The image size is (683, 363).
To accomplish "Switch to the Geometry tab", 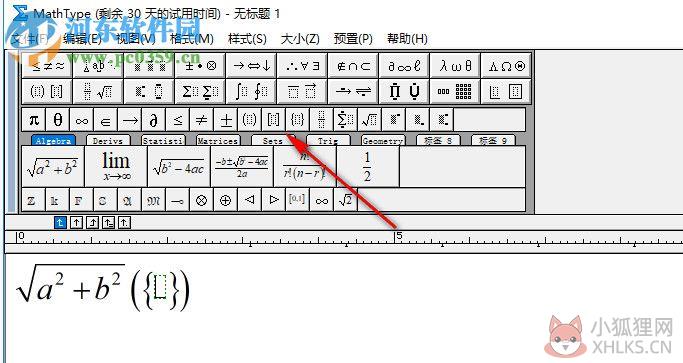I will coord(383,141).
